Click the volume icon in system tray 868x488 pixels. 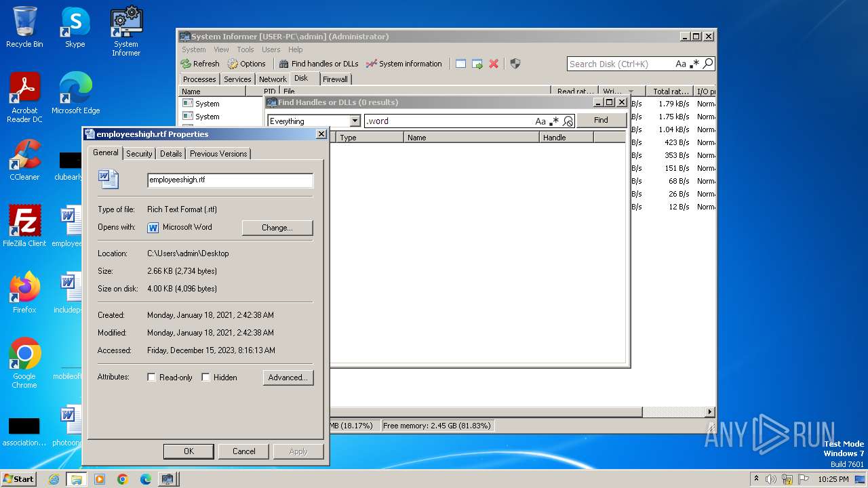click(x=771, y=479)
